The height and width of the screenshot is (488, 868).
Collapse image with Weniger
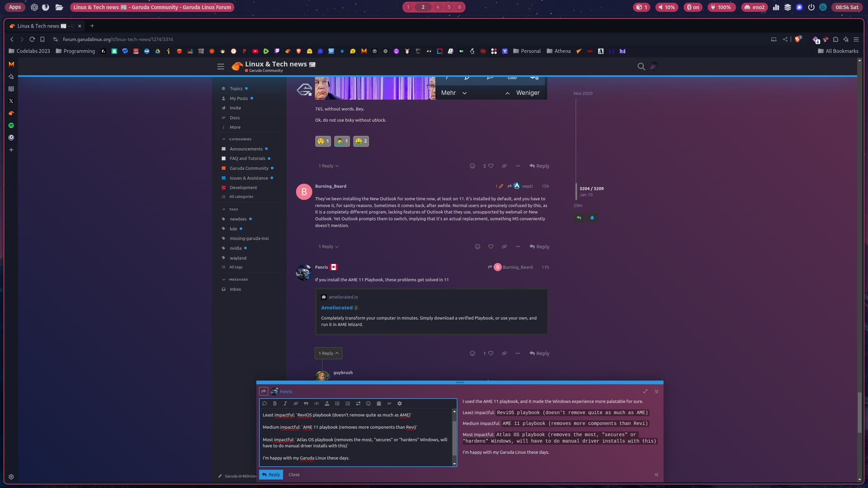point(522,93)
